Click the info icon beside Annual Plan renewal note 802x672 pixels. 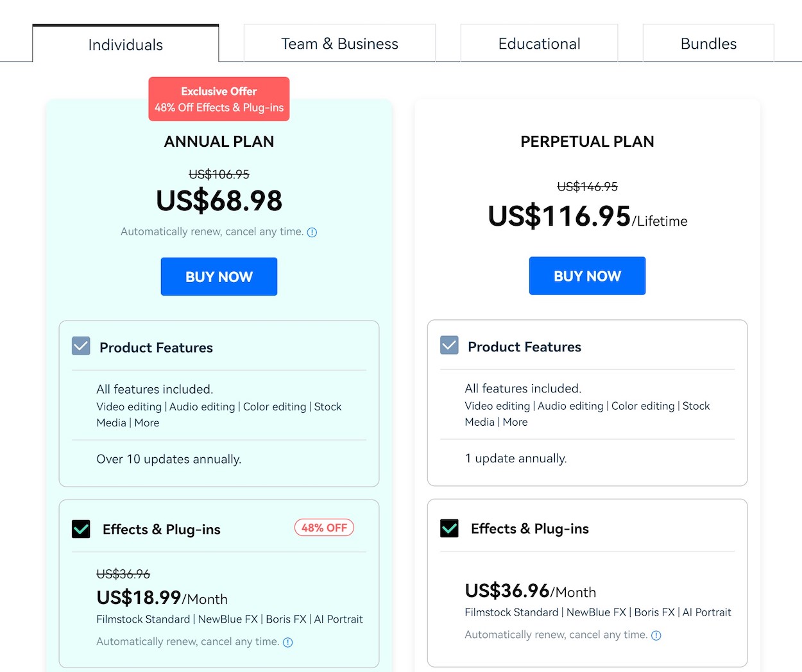click(312, 233)
